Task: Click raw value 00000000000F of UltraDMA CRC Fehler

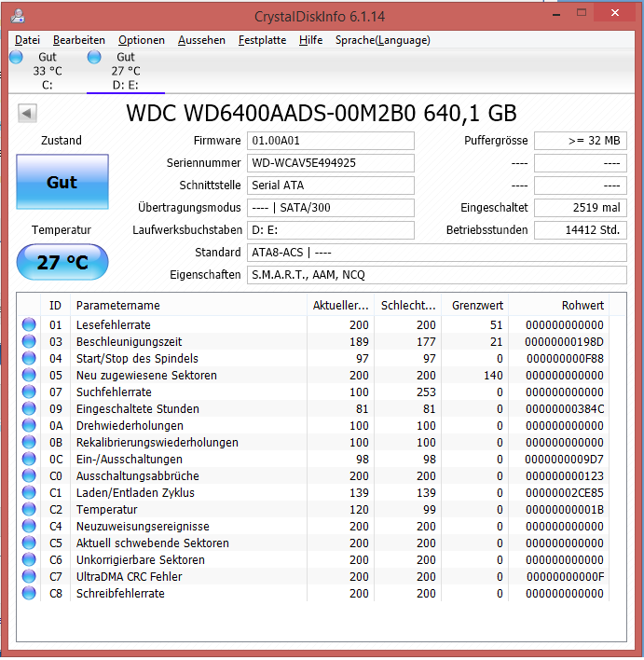Action: pos(566,577)
